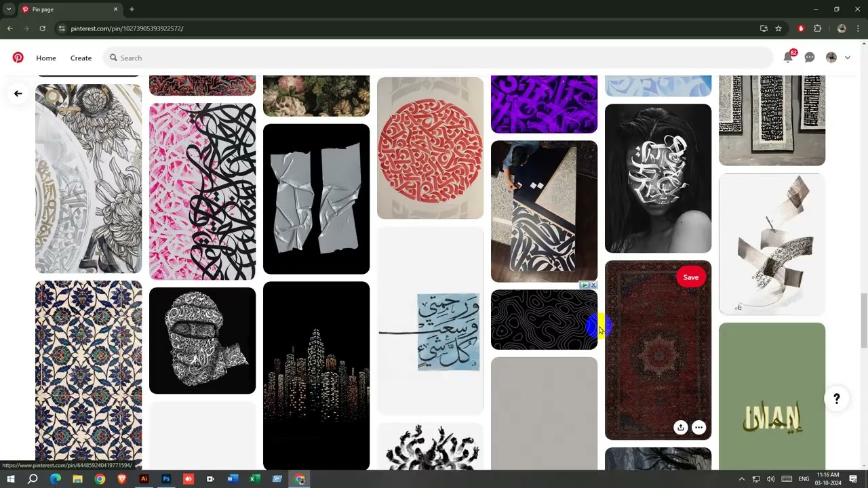Click the Pinterest logo icon

[18, 58]
